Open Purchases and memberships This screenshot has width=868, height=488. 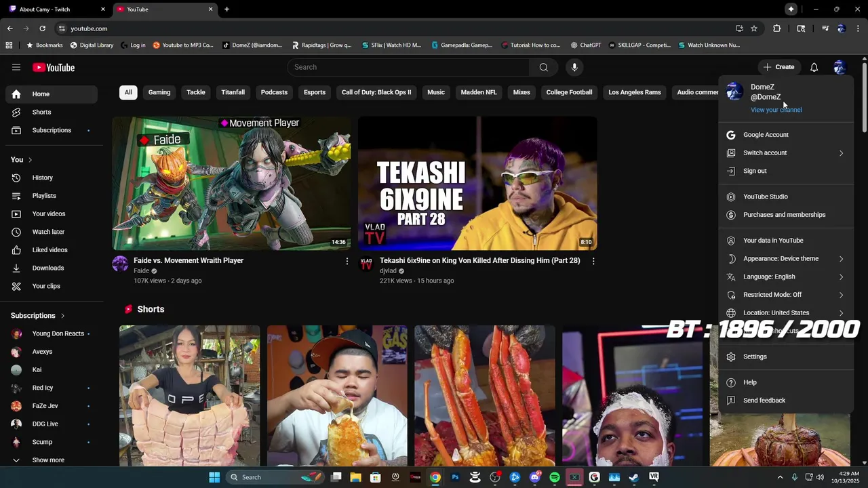coord(786,215)
